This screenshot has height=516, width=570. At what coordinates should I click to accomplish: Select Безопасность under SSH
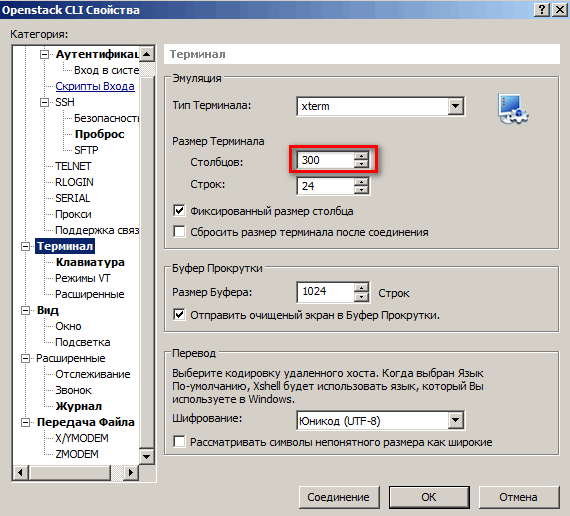click(x=106, y=118)
